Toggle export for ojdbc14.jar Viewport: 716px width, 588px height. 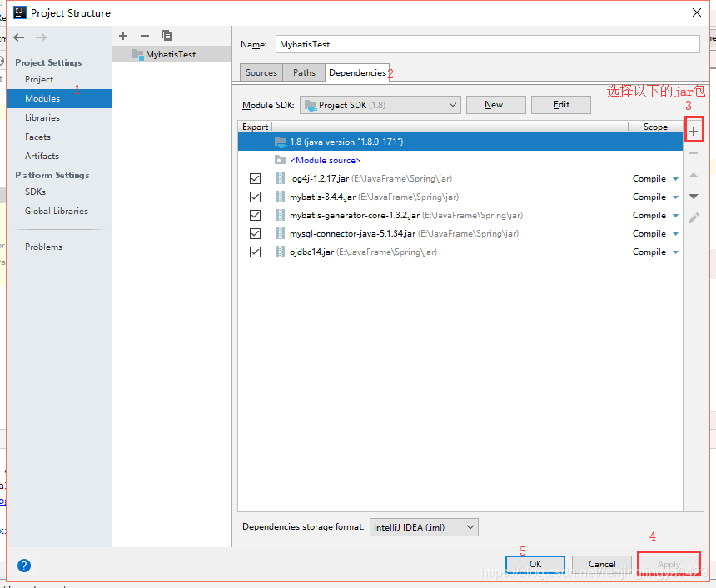(x=255, y=252)
